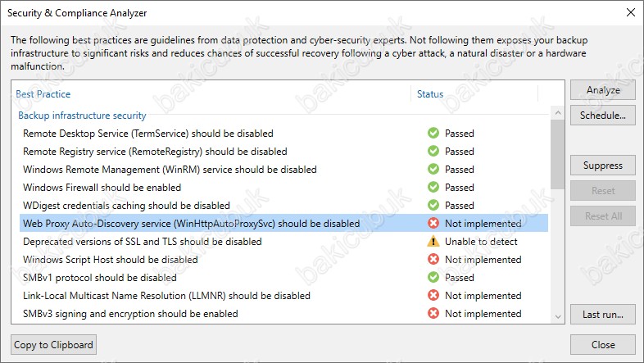Collapse the Backup infrastructure security group
This screenshot has width=644, height=363.
(x=82, y=116)
